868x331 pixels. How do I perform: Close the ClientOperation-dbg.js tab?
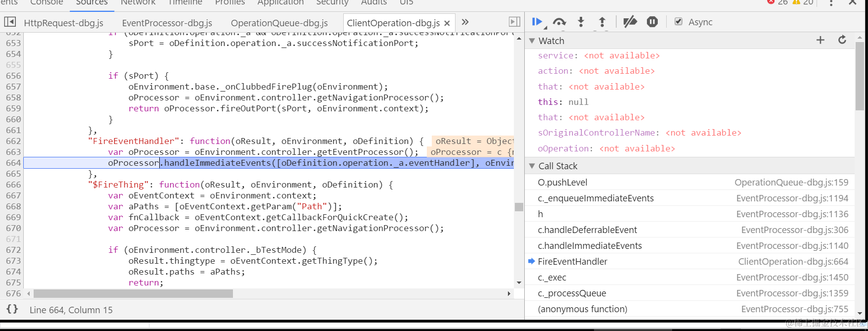(447, 23)
